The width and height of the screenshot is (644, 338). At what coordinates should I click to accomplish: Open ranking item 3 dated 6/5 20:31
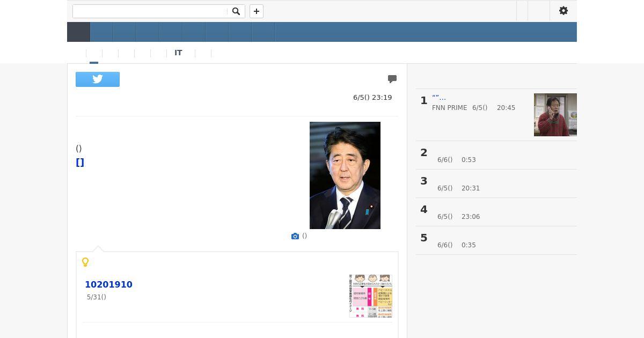click(x=496, y=183)
